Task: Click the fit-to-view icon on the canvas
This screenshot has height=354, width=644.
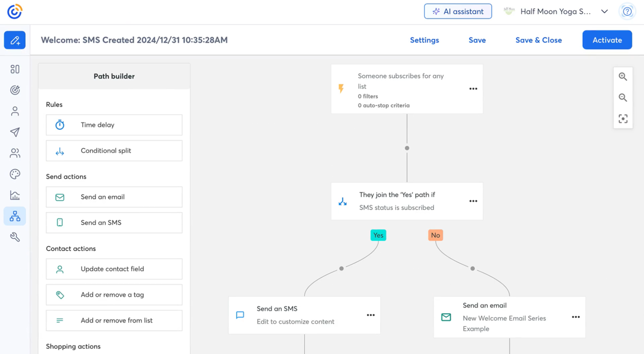Action: point(623,119)
